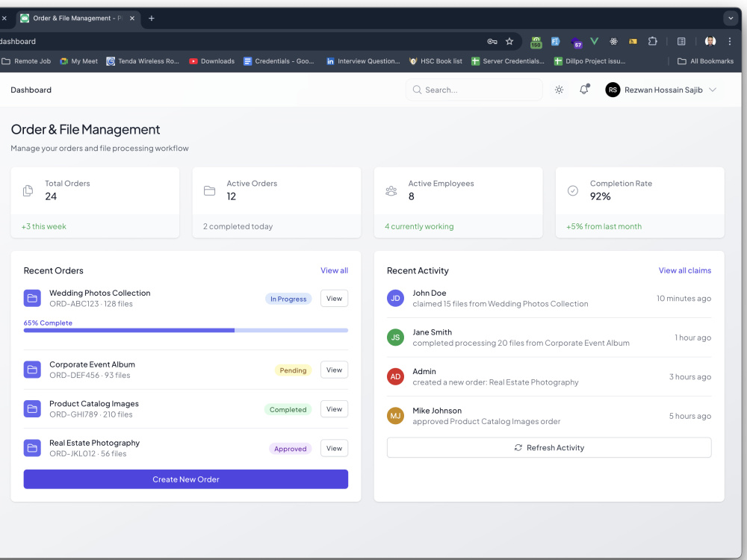Click the green 150 extension icon
The width and height of the screenshot is (747, 560).
click(x=536, y=42)
